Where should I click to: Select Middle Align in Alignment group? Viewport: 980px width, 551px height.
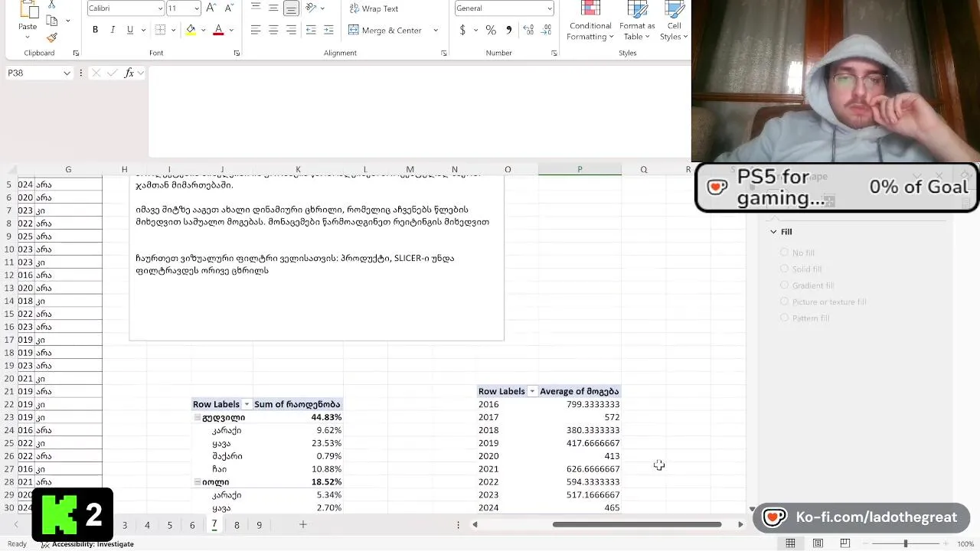273,8
